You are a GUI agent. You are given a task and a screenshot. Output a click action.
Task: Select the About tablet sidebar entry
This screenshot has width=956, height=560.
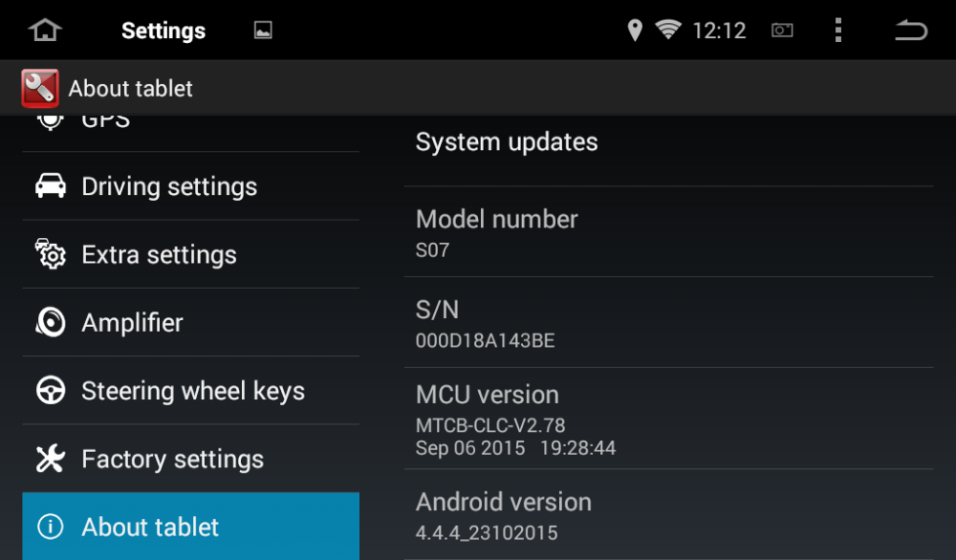point(191,527)
